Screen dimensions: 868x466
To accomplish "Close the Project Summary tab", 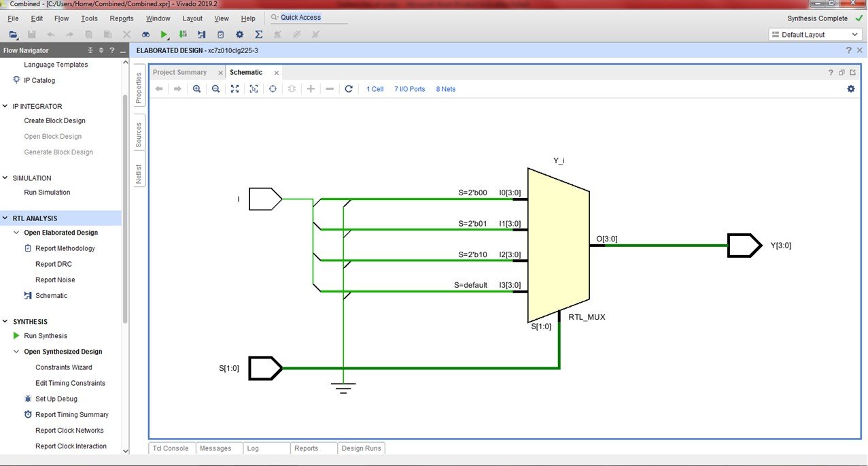I will click(220, 73).
